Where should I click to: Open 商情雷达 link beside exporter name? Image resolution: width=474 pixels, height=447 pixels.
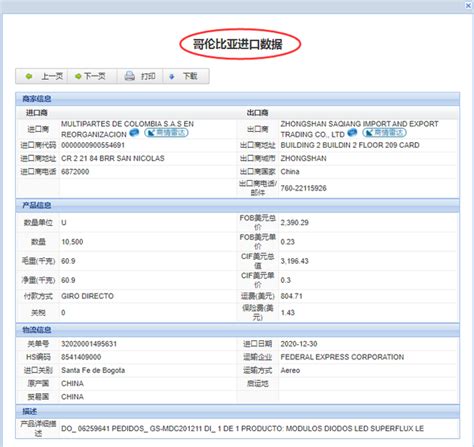384,133
